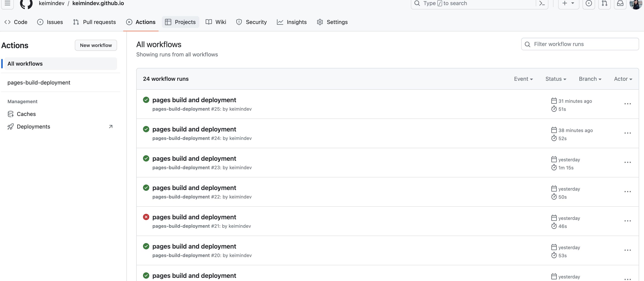Click the New workflow button
Image resolution: width=644 pixels, height=281 pixels.
coord(96,45)
